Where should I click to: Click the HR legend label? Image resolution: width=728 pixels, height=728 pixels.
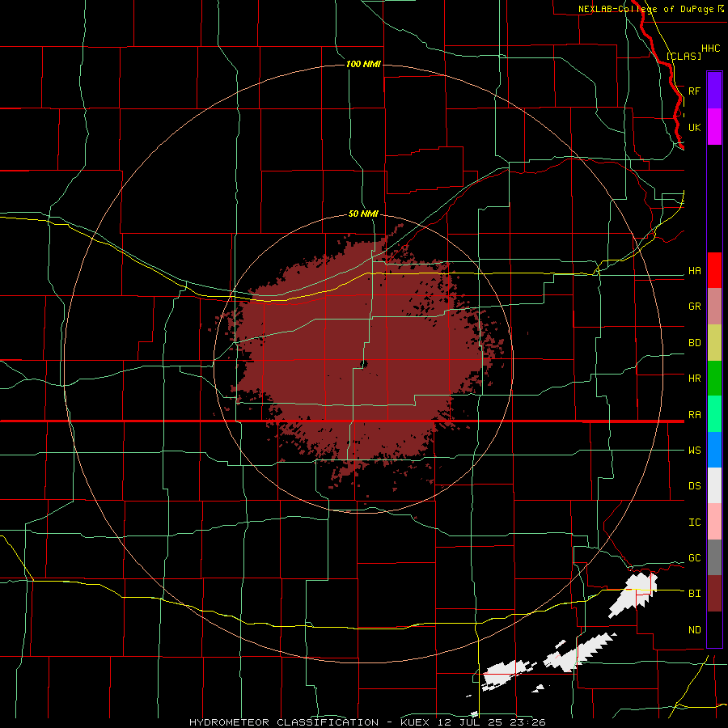point(694,379)
